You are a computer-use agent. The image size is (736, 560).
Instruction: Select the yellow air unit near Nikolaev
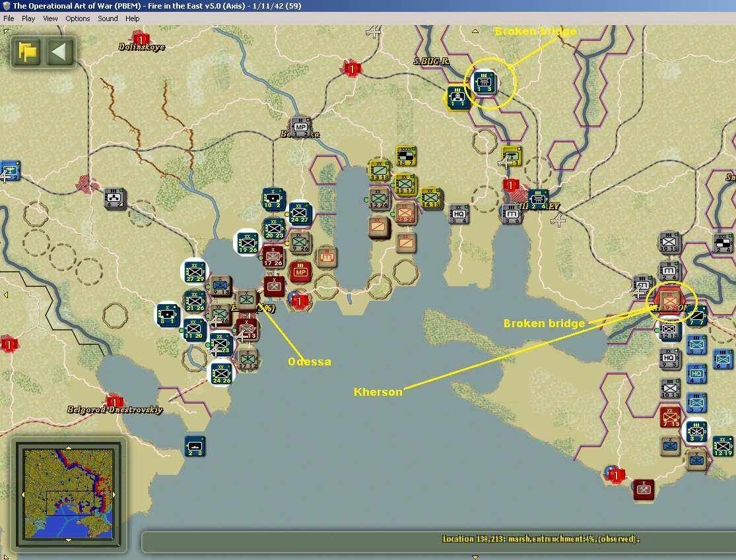511,156
